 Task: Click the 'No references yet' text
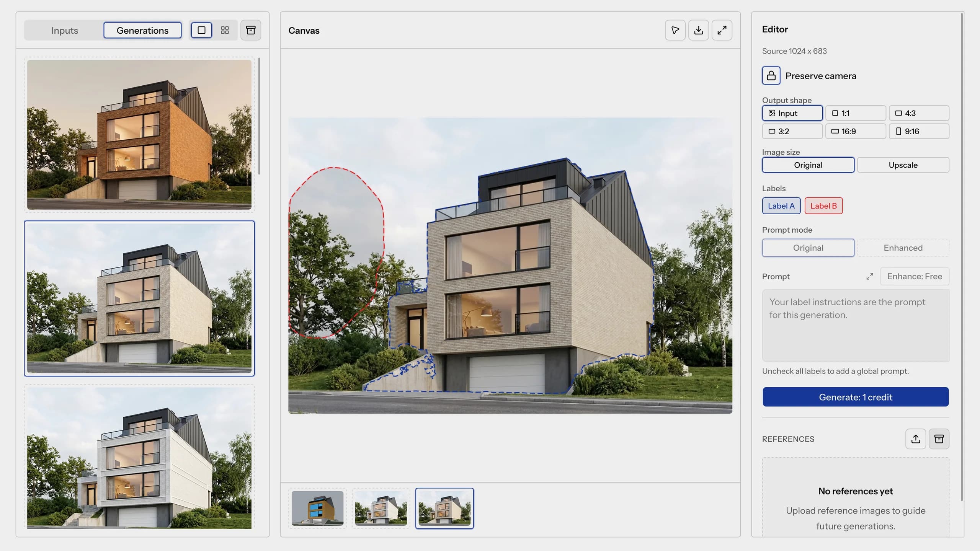tap(856, 491)
